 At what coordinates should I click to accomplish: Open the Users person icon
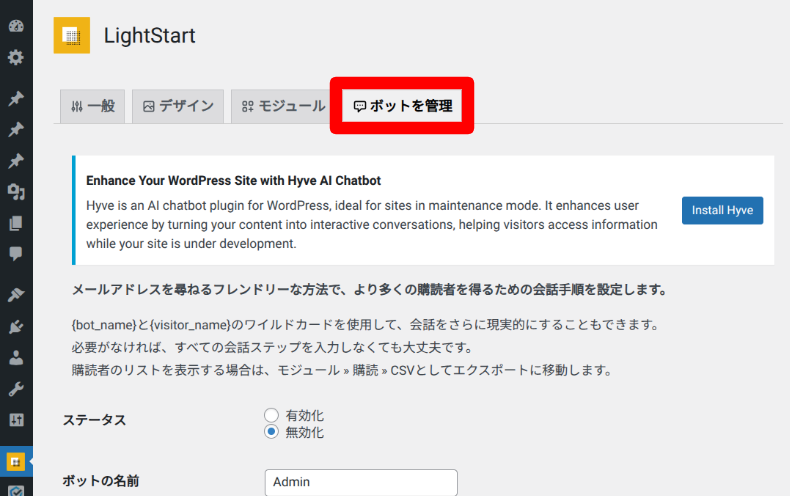(x=16, y=358)
